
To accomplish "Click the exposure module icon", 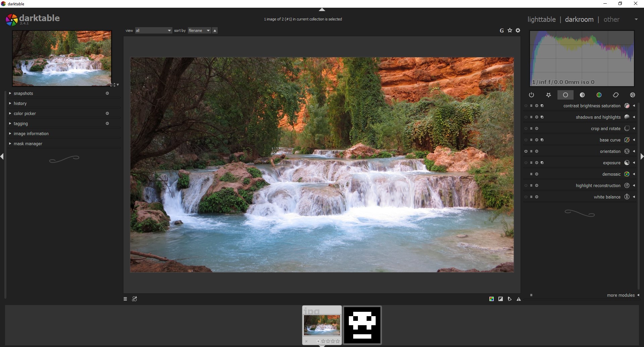I will point(627,163).
